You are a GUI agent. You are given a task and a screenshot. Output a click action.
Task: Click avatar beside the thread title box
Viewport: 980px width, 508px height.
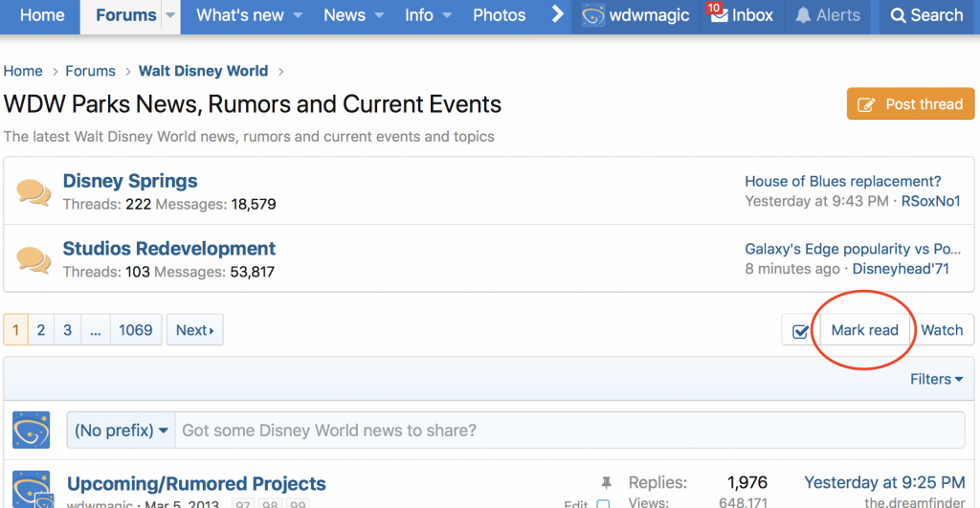[31, 431]
